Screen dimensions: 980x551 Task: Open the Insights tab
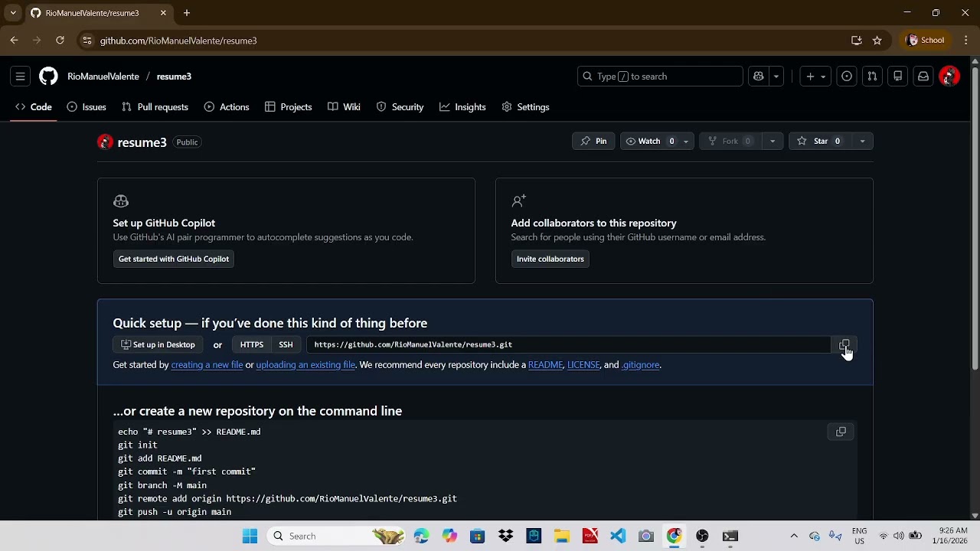462,107
